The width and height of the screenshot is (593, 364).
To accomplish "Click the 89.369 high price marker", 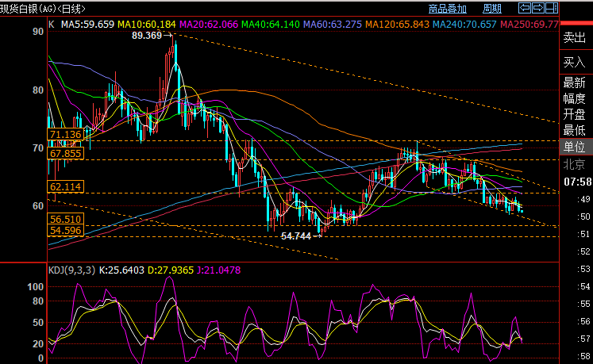I will [147, 36].
